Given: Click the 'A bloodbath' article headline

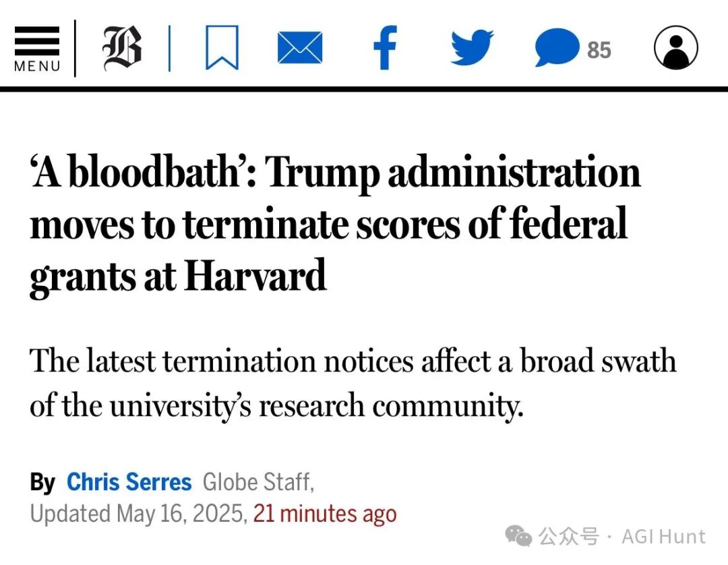Looking at the screenshot, I should tap(335, 225).
